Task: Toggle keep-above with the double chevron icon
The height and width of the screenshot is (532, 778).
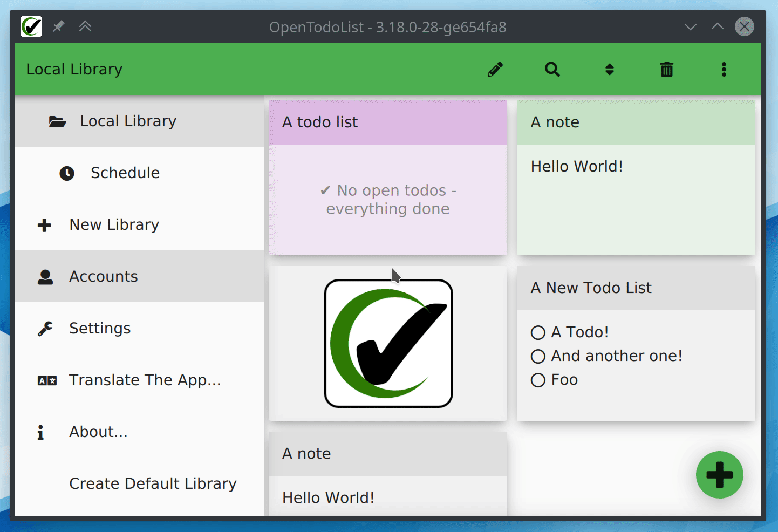Action: click(85, 26)
